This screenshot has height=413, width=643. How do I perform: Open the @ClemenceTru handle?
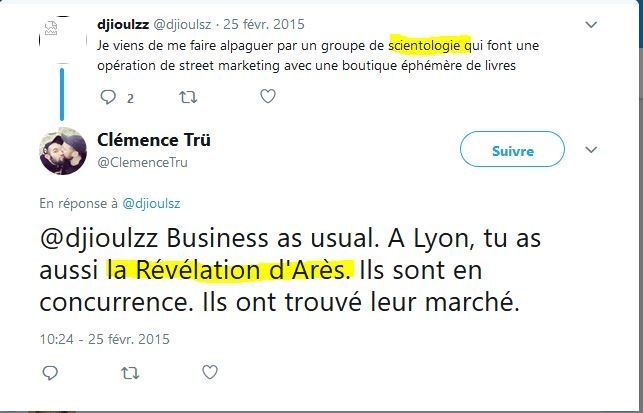142,162
